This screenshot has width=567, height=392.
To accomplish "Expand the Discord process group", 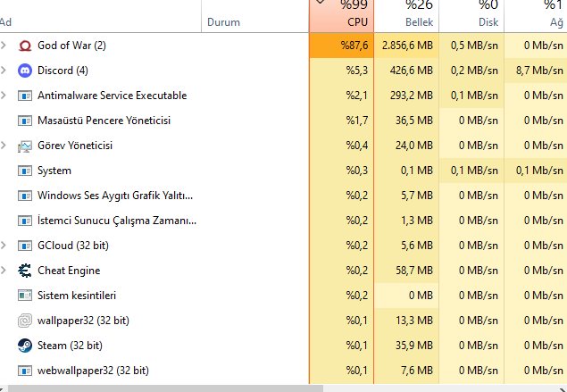I will tap(5, 71).
